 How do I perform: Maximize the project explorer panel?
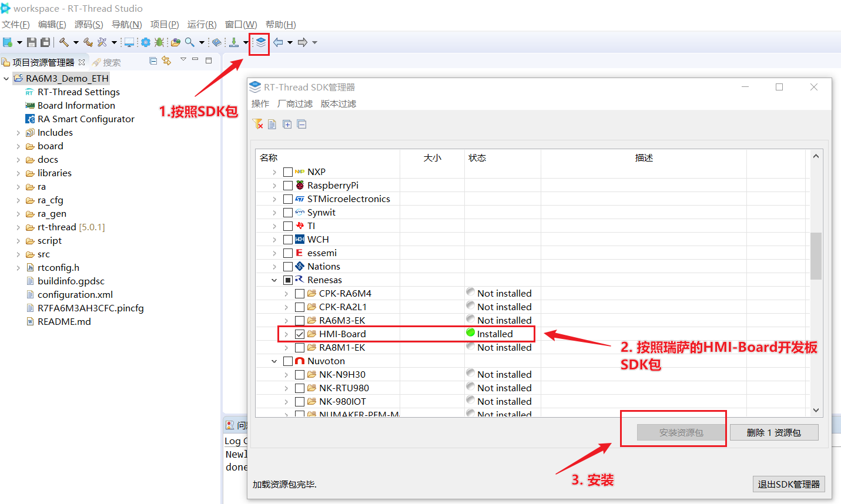(208, 60)
